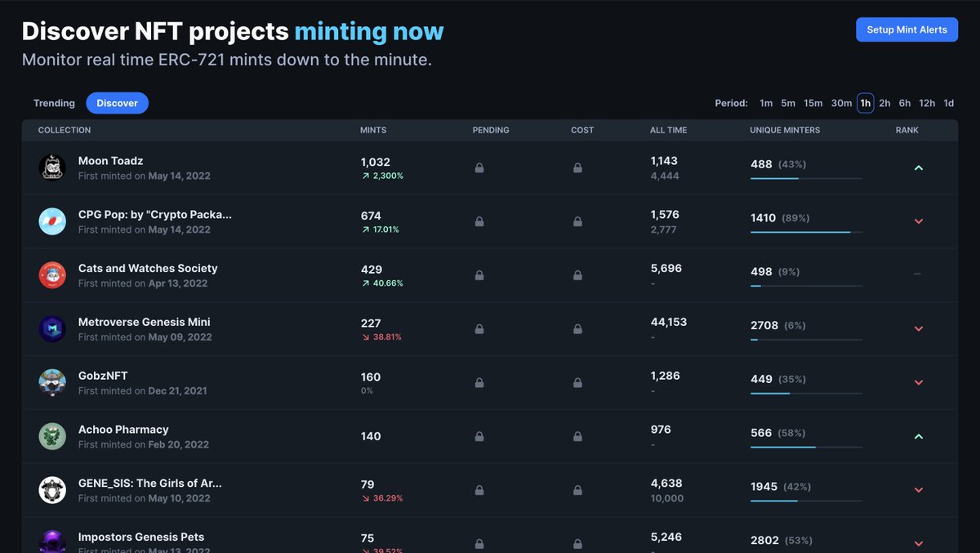This screenshot has height=553, width=980.
Task: Set period to 1d
Action: [x=948, y=103]
